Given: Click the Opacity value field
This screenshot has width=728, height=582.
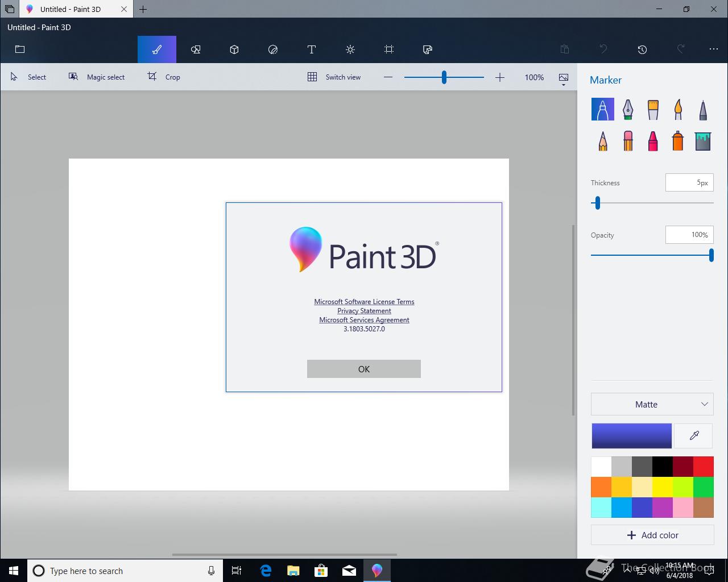Looking at the screenshot, I should coord(689,235).
